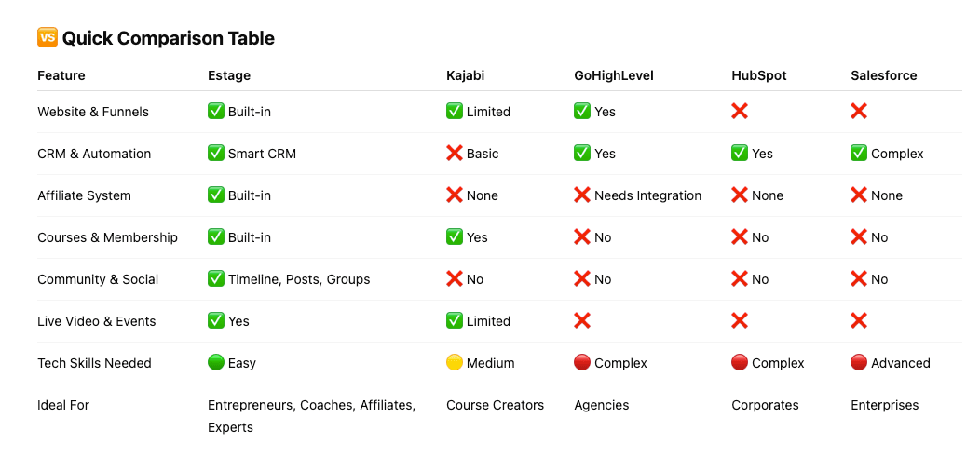The height and width of the screenshot is (458, 980).
Task: Click the green checkmark in Estage Website & Funnels cell
Action: click(x=215, y=111)
